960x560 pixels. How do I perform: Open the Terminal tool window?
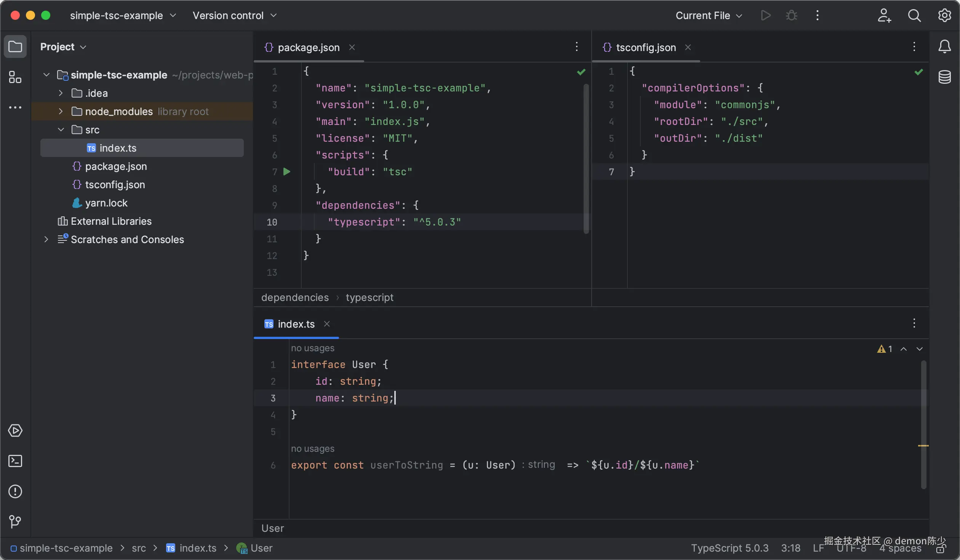click(x=16, y=461)
